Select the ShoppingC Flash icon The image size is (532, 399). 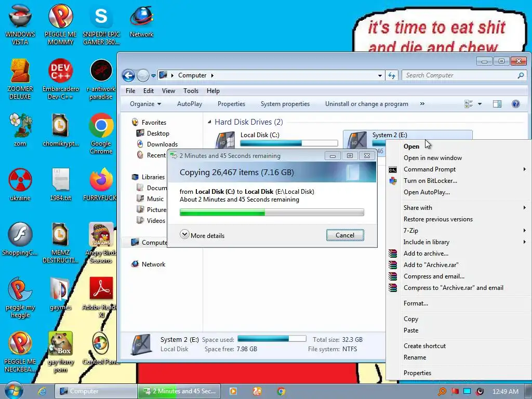click(x=20, y=239)
